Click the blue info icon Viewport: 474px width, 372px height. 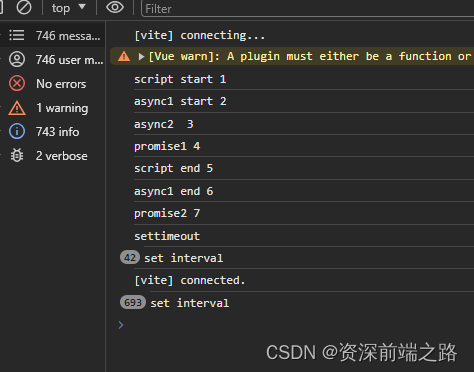(17, 131)
